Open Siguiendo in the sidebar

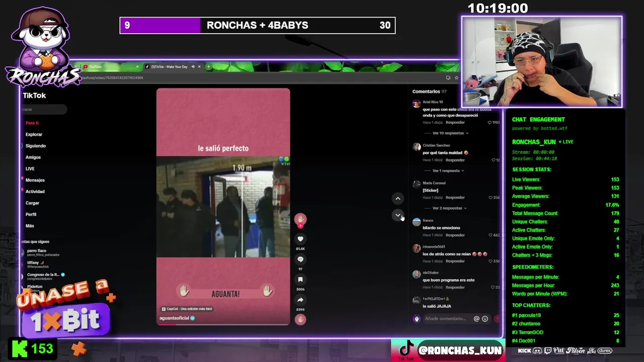[36, 146]
